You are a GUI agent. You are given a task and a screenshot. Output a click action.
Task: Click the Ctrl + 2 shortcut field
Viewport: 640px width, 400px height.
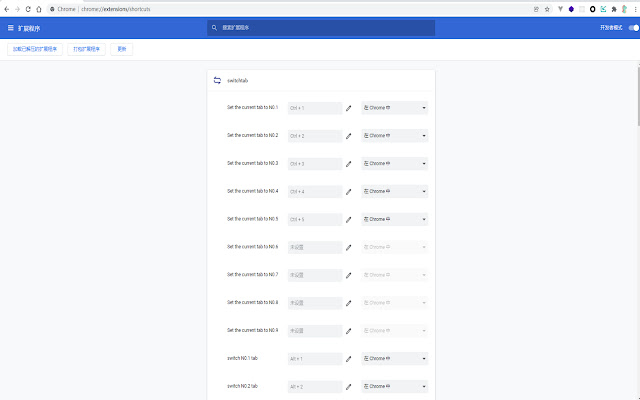(x=315, y=136)
